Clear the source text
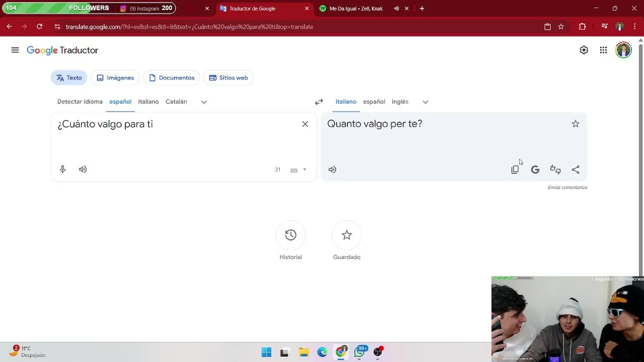 tap(305, 124)
